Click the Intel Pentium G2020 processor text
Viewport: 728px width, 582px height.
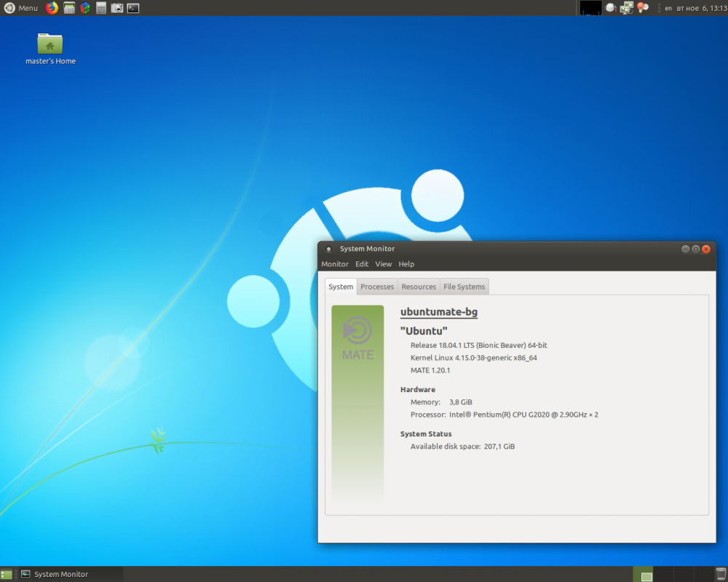(523, 415)
